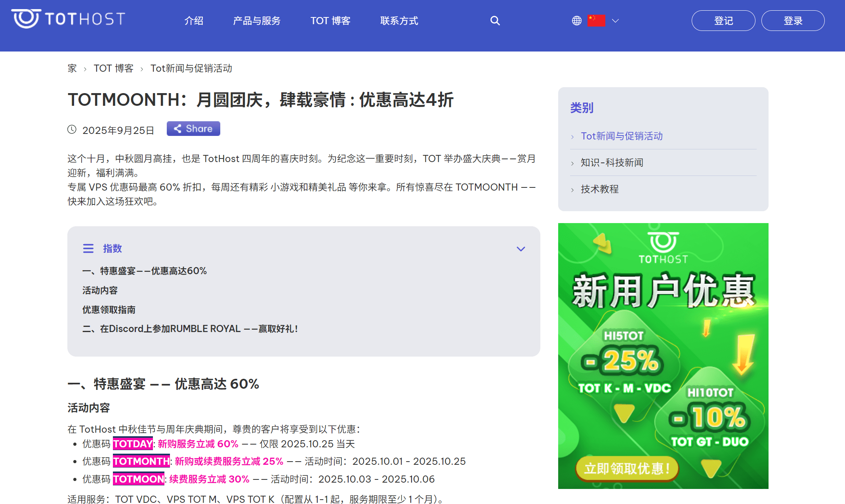Screen dimensions: 845x504
Task: Open the 知识-科技新闻 category link
Action: click(612, 162)
